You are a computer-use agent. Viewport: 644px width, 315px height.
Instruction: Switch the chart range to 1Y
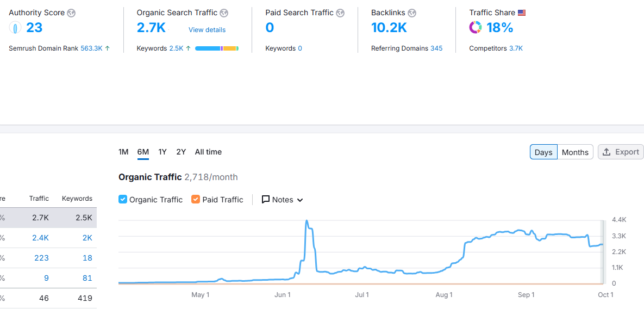coord(162,152)
